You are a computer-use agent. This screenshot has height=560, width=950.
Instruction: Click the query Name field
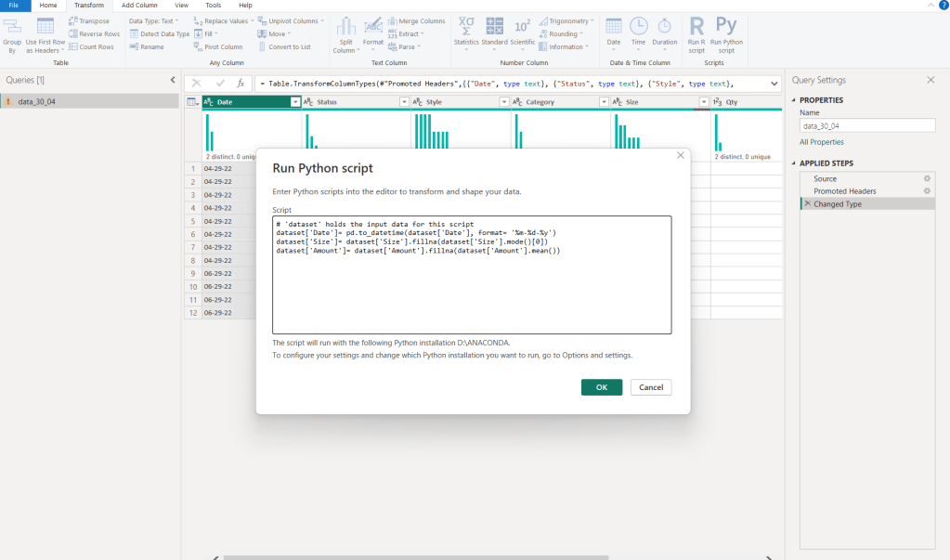[866, 125]
